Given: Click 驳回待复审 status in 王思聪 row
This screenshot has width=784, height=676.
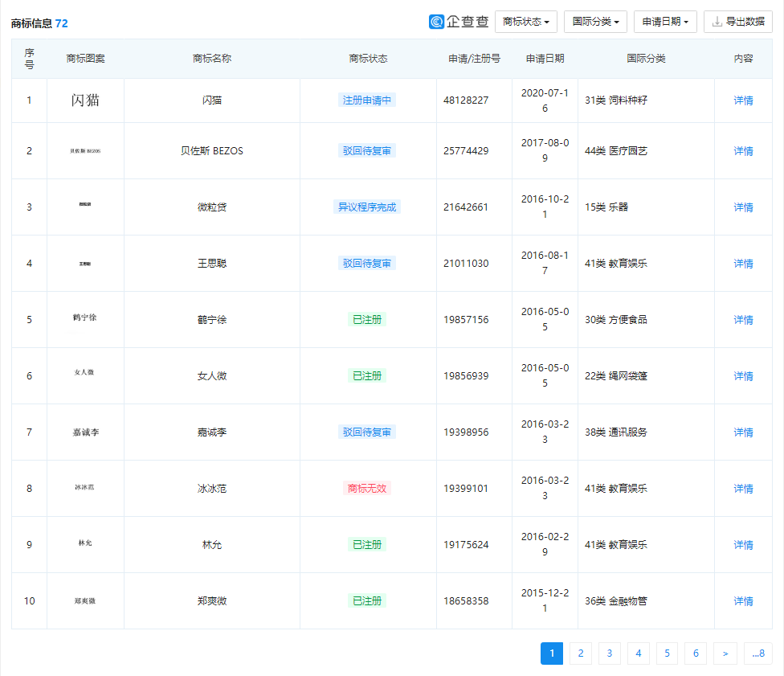Looking at the screenshot, I should point(367,263).
